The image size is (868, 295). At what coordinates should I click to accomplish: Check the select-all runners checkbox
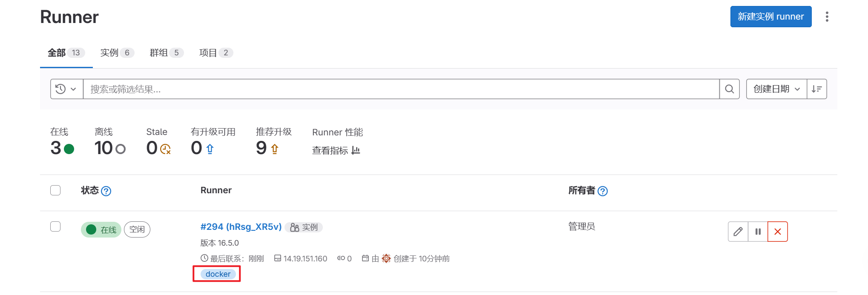coord(55,190)
